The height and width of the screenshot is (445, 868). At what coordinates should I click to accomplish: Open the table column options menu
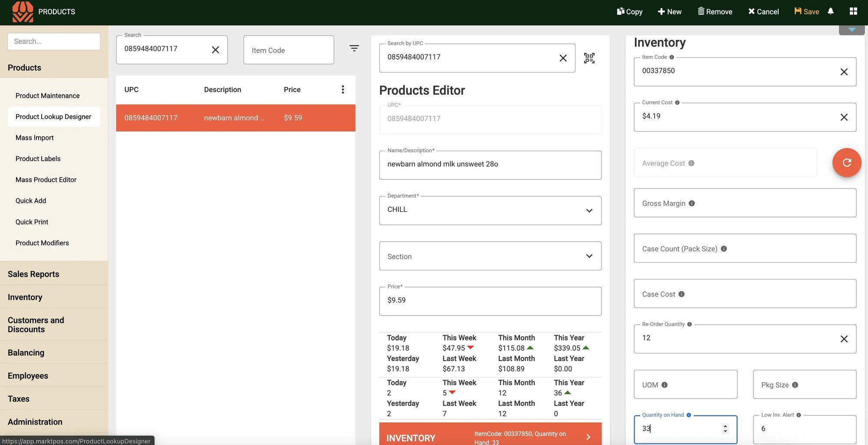[x=343, y=89]
